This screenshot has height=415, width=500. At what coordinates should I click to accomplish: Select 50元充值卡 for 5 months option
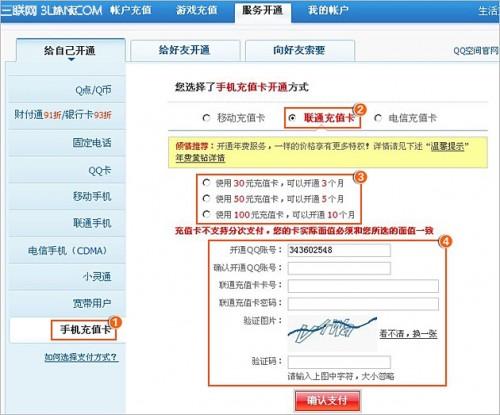[x=206, y=199]
